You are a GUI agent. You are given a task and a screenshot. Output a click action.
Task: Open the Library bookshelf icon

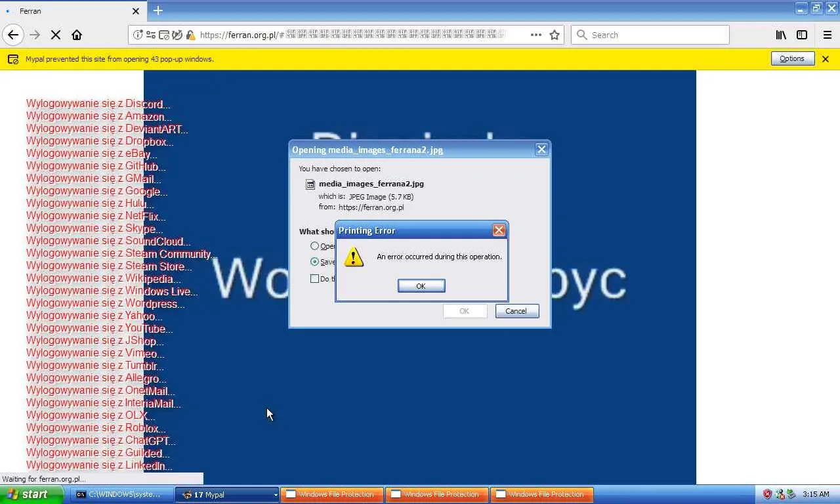781,35
